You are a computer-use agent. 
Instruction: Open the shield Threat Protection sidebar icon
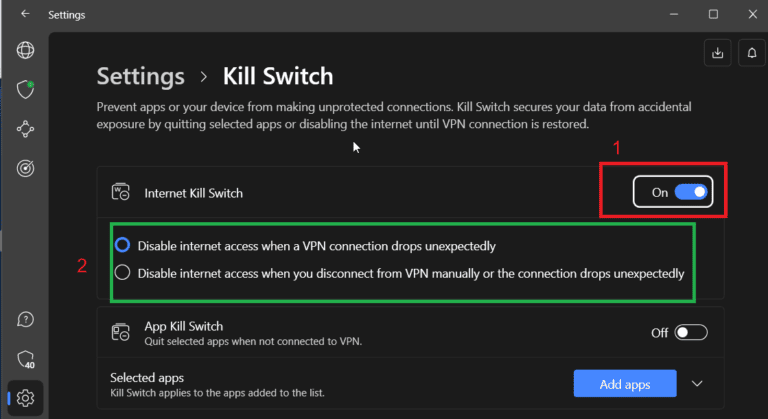click(25, 90)
